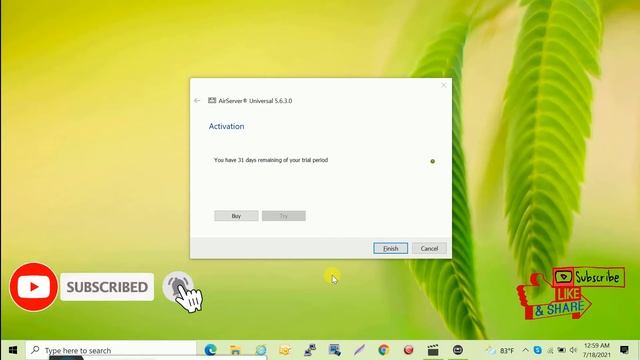Close the AirServer Activation dialog

[444, 85]
